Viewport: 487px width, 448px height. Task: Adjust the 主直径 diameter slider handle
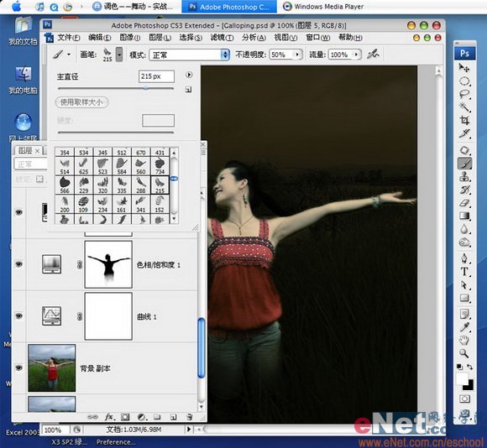(x=145, y=88)
